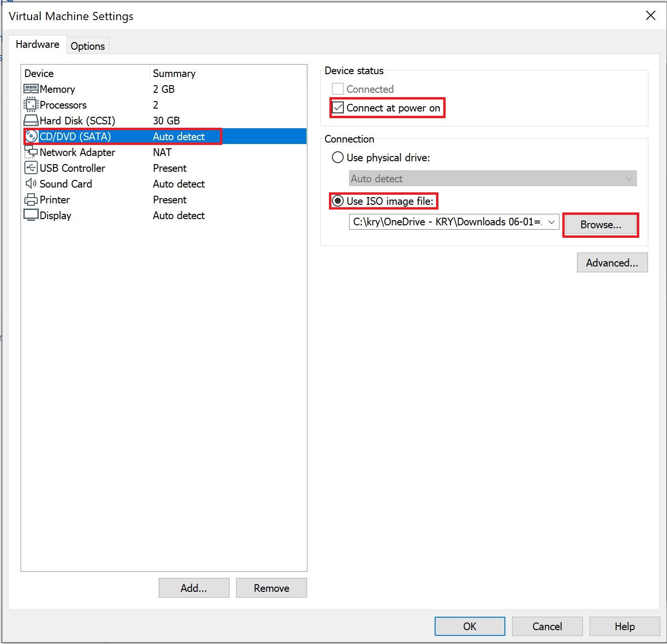
Task: Click the Hard Disk (SCSI) icon
Action: click(x=31, y=120)
